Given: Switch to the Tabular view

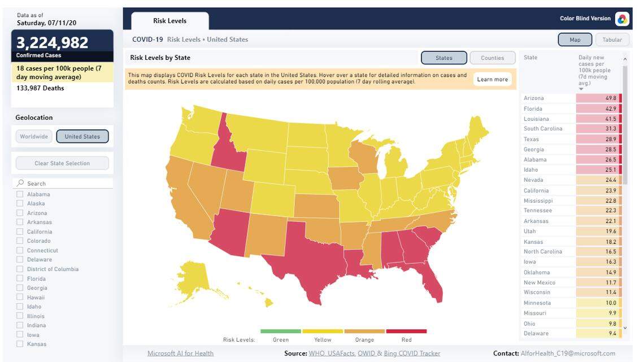Looking at the screenshot, I should [612, 39].
